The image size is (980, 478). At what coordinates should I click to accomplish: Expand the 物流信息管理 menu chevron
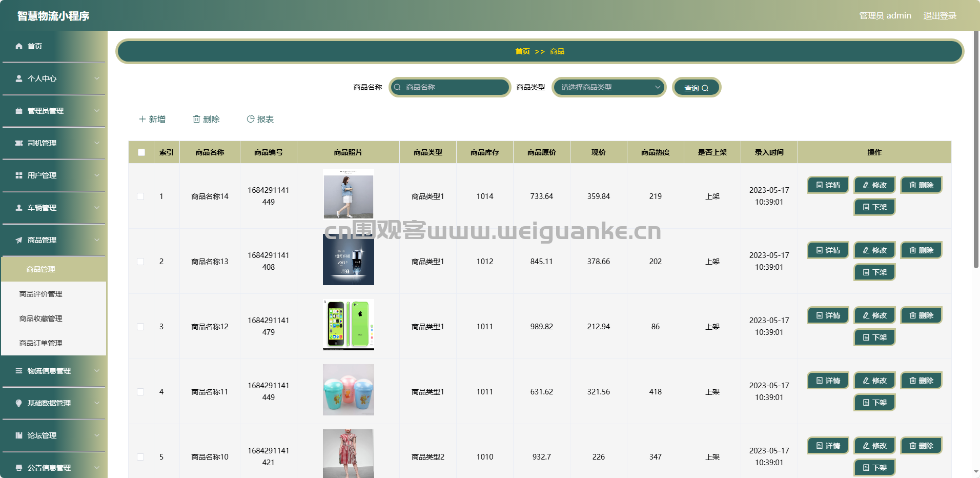pos(97,371)
